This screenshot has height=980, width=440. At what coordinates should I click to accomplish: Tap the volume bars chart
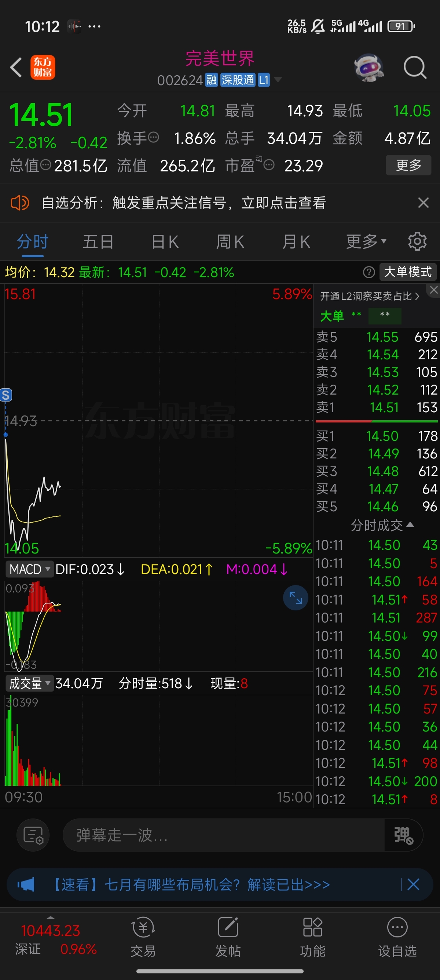pos(158,740)
